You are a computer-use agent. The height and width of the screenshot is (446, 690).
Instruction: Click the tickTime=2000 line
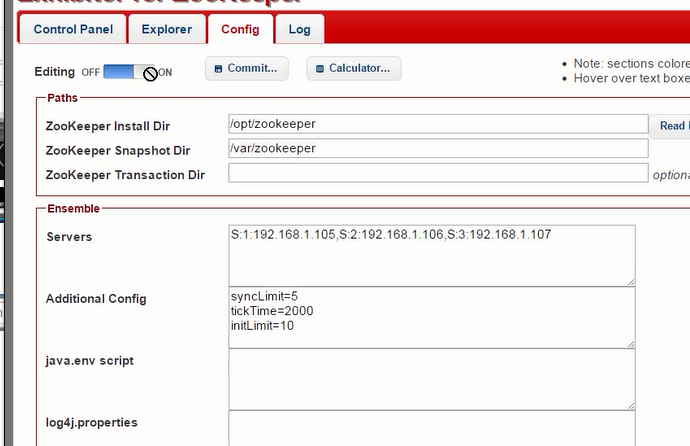tap(272, 311)
